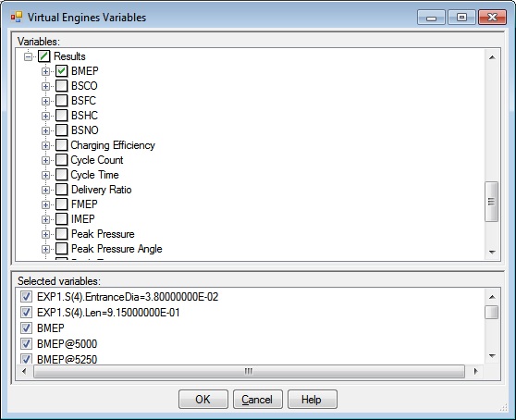
Task: Click Variables tree scroll down arrow
Action: point(492,253)
